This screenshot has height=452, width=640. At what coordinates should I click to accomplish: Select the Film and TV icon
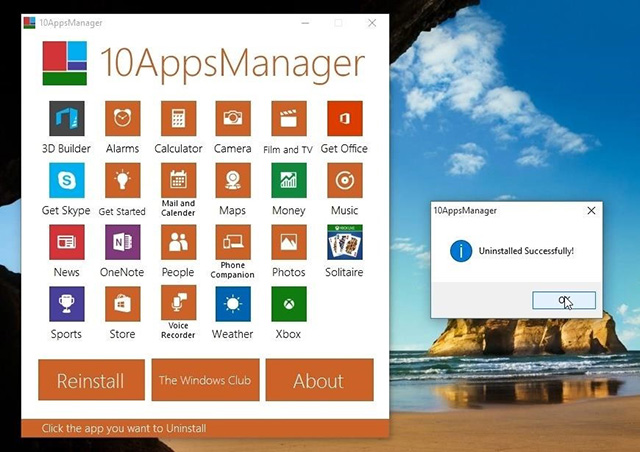pyautogui.click(x=289, y=118)
